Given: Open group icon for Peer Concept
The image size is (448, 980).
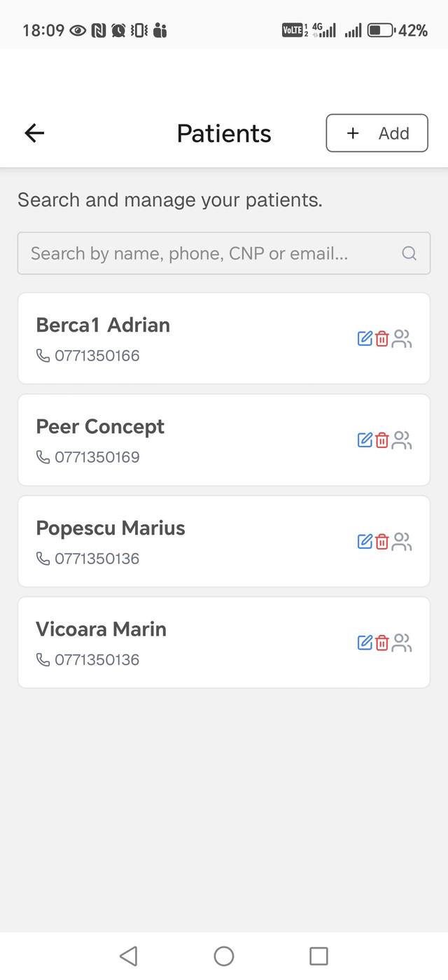Looking at the screenshot, I should 402,440.
